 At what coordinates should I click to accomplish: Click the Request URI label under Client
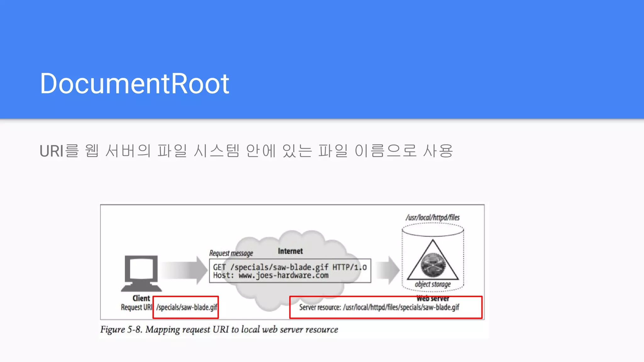[136, 307]
